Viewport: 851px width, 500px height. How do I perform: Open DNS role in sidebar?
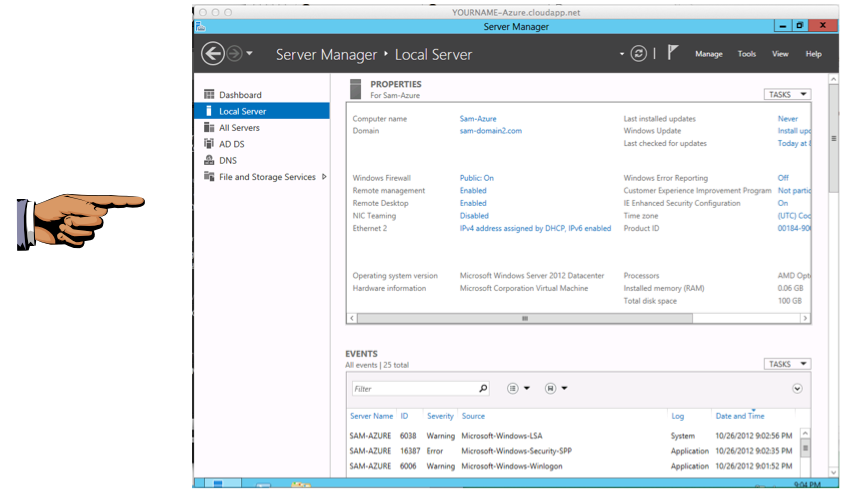coord(228,160)
